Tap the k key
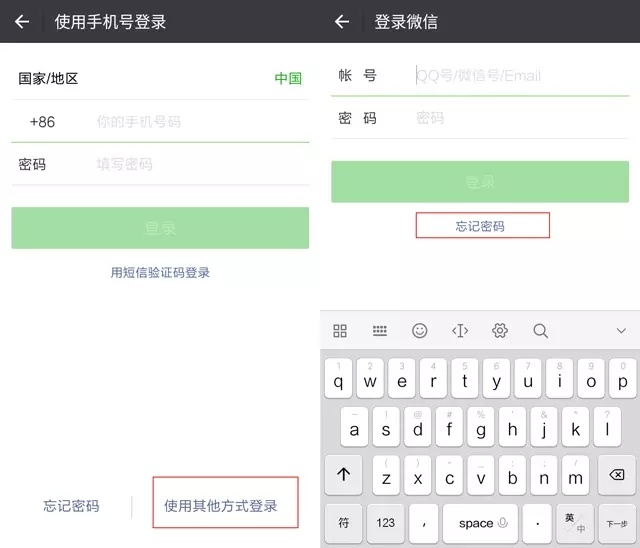The height and width of the screenshot is (548, 640). tap(576, 426)
